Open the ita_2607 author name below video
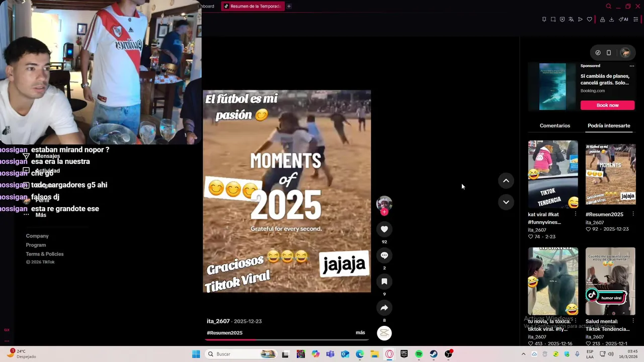The width and height of the screenshot is (644, 362). point(218,321)
